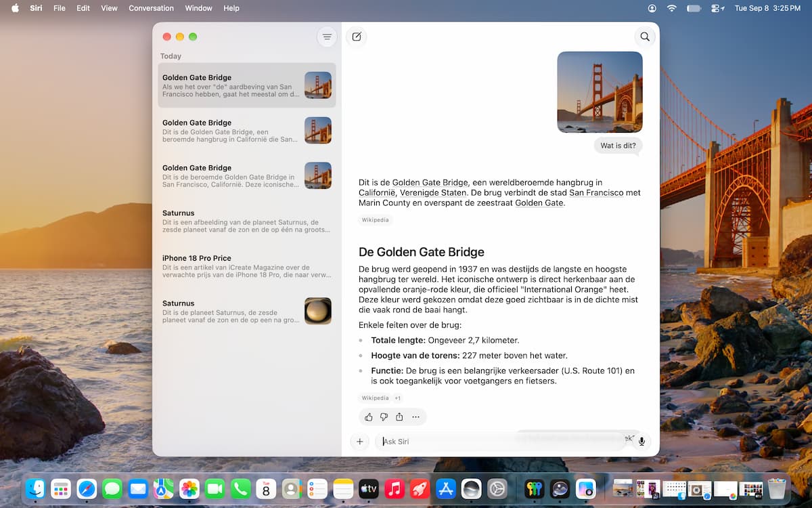The height and width of the screenshot is (508, 812).
Task: Select the conversation starting "Als we het over"
Action: 247,85
